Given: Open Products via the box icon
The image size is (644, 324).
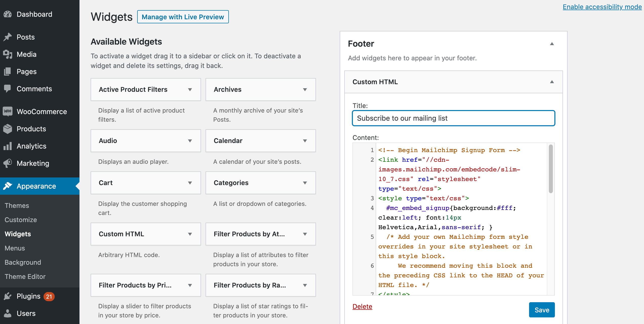Looking at the screenshot, I should [8, 129].
